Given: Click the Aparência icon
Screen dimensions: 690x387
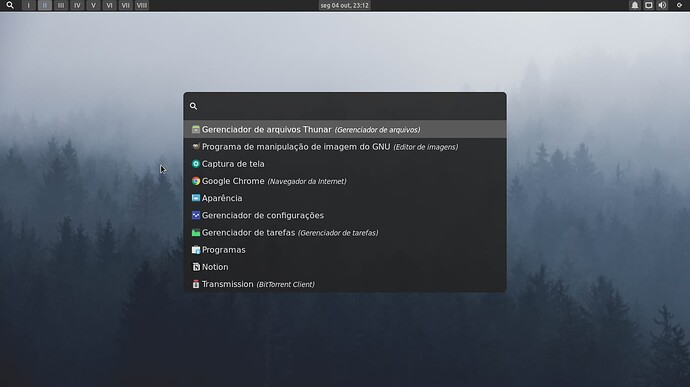Looking at the screenshot, I should [x=196, y=198].
